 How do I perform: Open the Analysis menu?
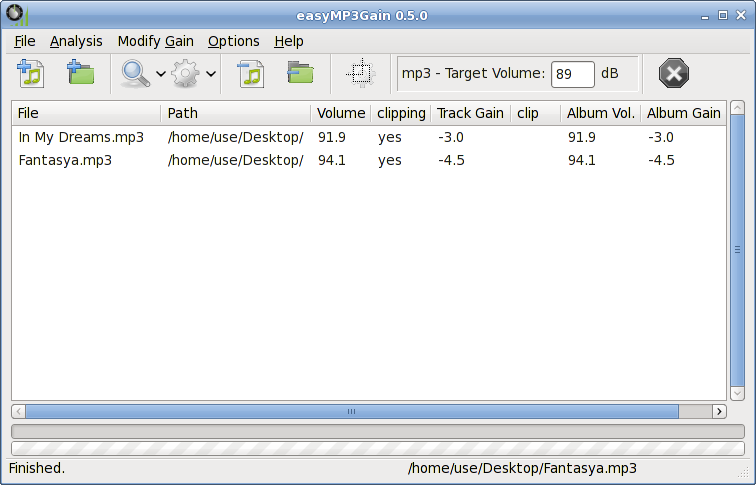(x=76, y=41)
